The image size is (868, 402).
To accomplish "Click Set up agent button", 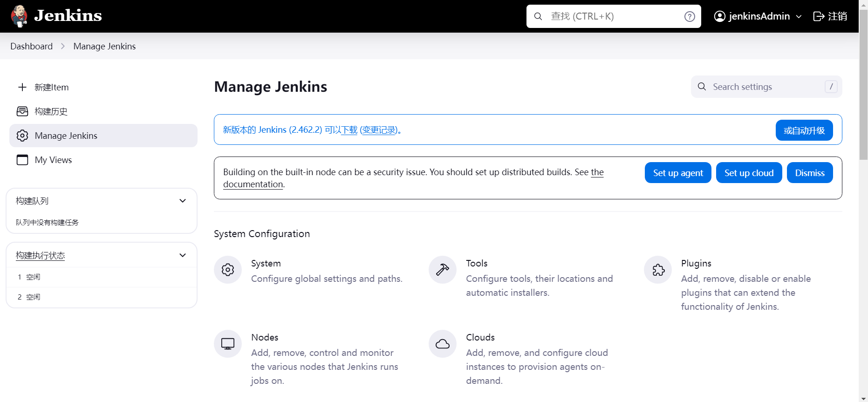I will [x=678, y=173].
